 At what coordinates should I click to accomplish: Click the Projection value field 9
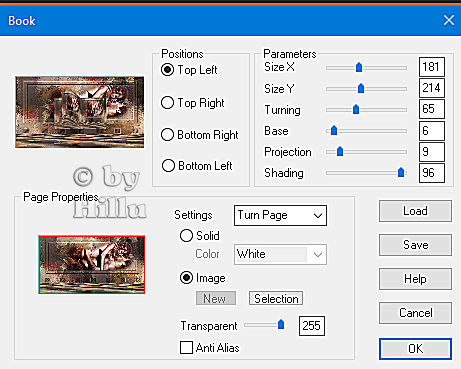[432, 152]
